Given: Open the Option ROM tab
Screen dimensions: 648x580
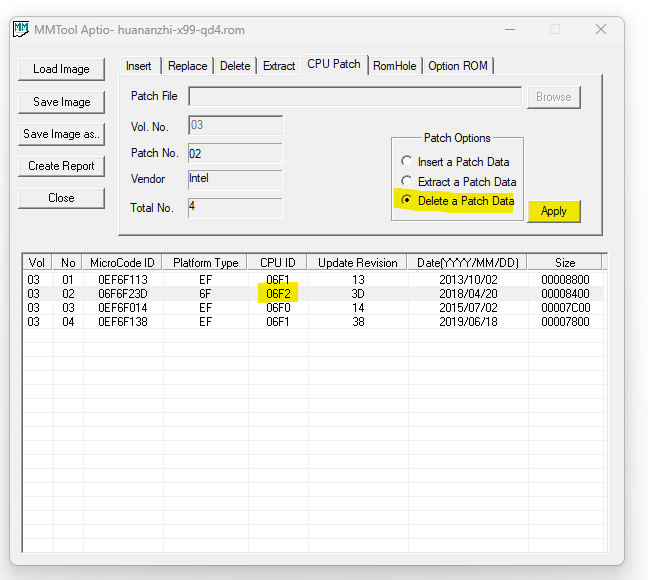Looking at the screenshot, I should (x=458, y=66).
